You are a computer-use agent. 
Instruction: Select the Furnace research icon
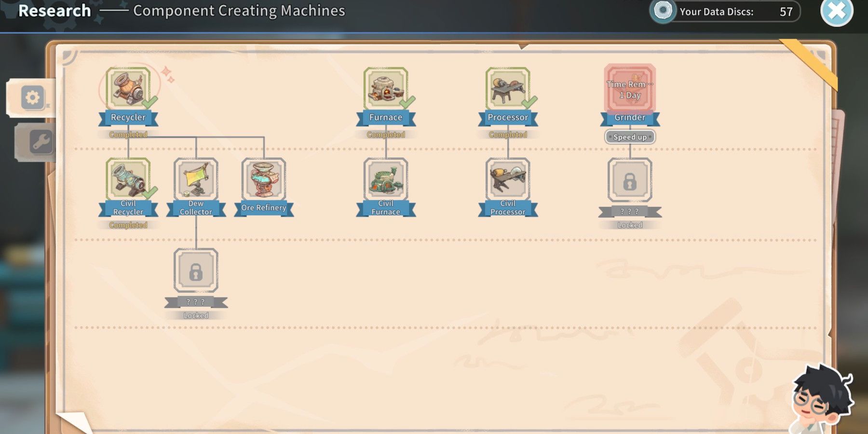[x=386, y=89]
